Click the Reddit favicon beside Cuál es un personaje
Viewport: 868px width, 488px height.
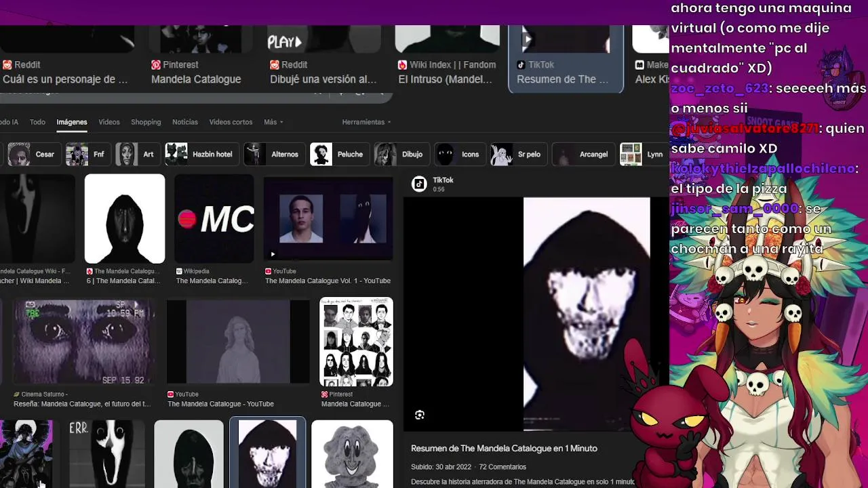click(7, 65)
